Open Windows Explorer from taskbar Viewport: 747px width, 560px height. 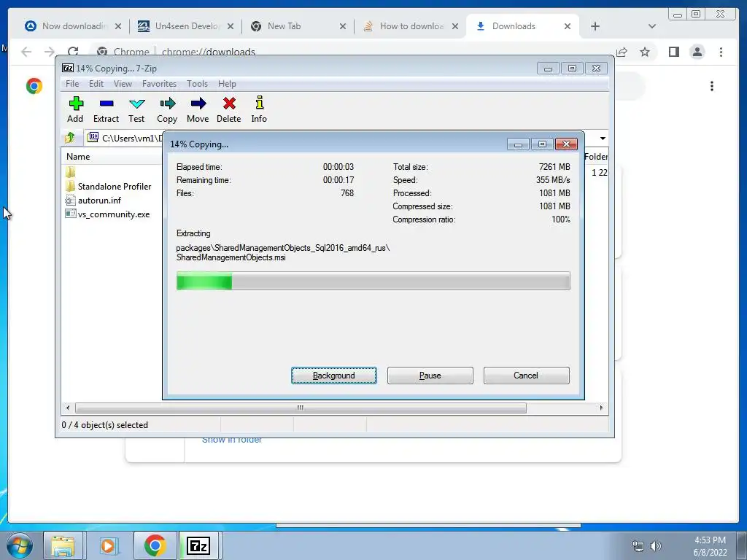tap(63, 545)
